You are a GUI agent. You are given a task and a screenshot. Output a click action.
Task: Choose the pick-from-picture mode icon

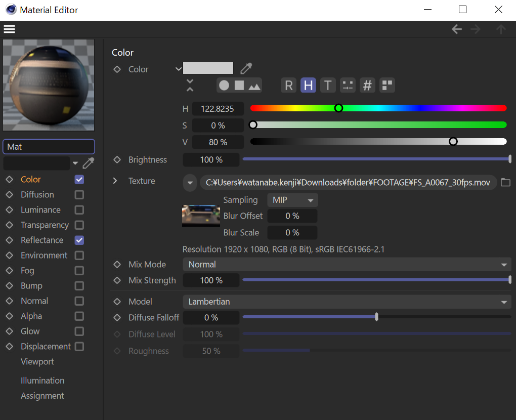(254, 86)
